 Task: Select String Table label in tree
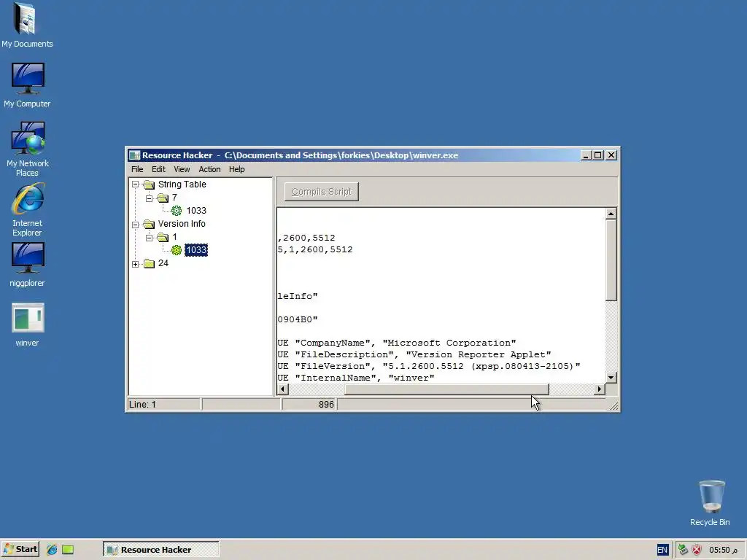point(182,184)
